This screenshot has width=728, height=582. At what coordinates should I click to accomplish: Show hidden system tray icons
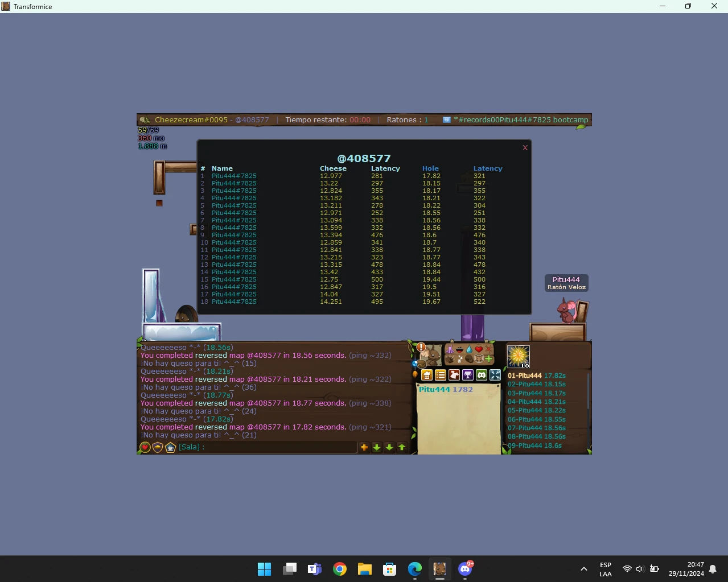[583, 569]
